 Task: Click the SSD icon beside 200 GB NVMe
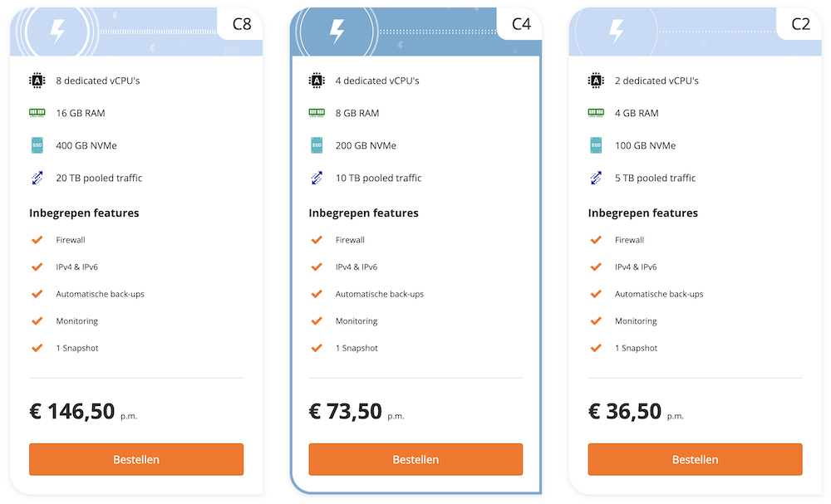(x=317, y=145)
